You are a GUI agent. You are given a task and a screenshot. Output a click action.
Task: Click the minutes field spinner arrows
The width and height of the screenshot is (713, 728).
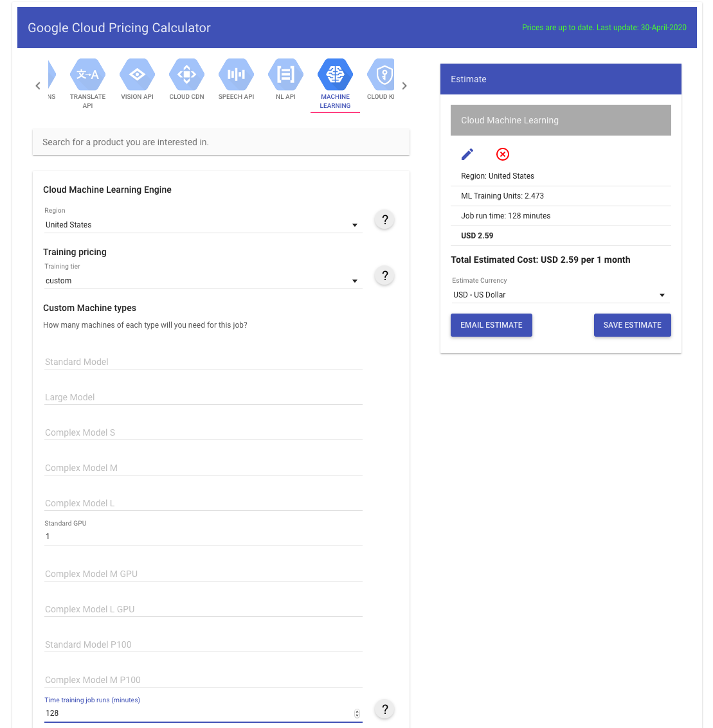(x=357, y=714)
